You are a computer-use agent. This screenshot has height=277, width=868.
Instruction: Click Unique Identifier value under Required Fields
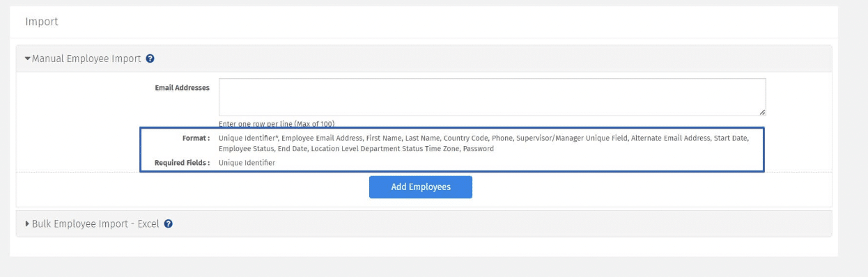pos(247,163)
